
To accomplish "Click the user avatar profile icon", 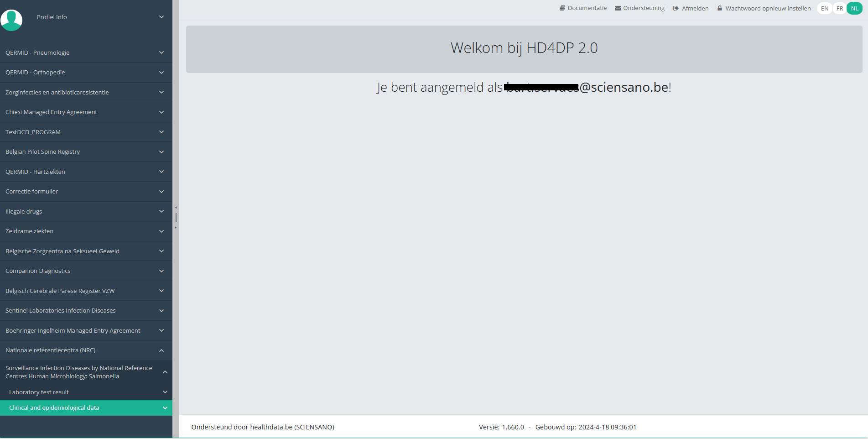I will pyautogui.click(x=11, y=20).
